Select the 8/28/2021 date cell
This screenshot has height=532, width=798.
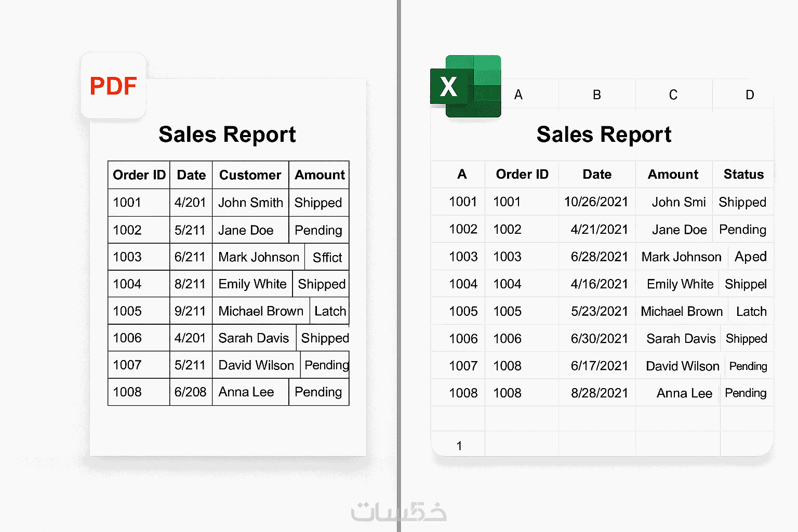pos(599,393)
